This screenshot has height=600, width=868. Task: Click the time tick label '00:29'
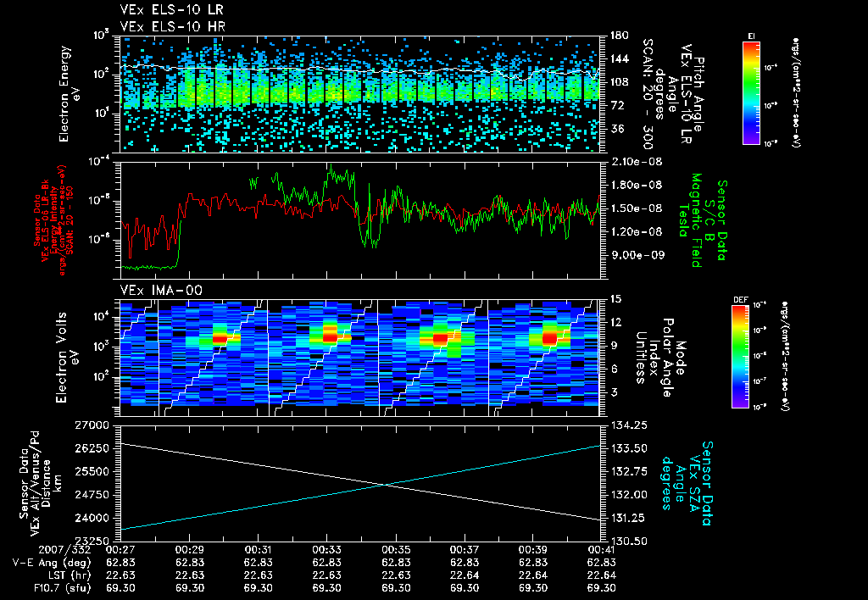coord(189,550)
